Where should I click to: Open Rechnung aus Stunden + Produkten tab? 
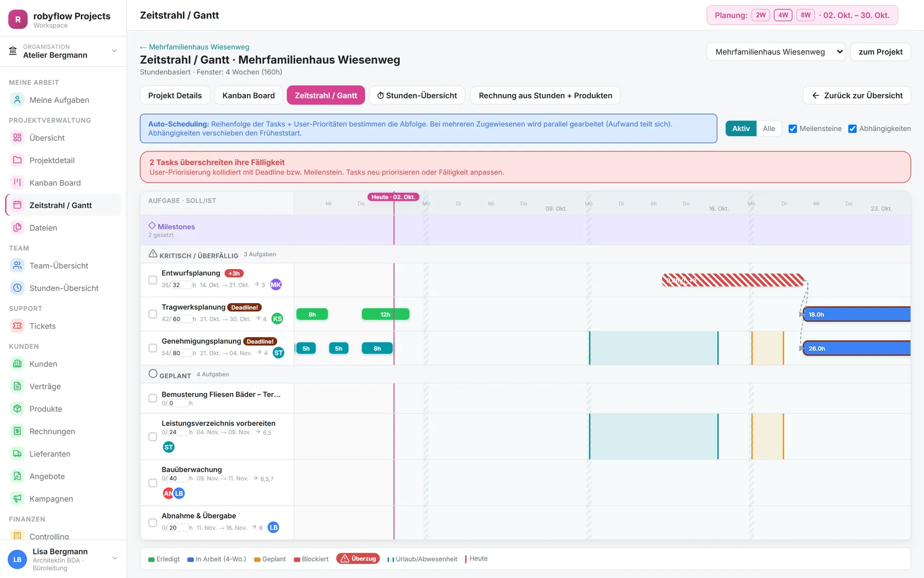(545, 96)
